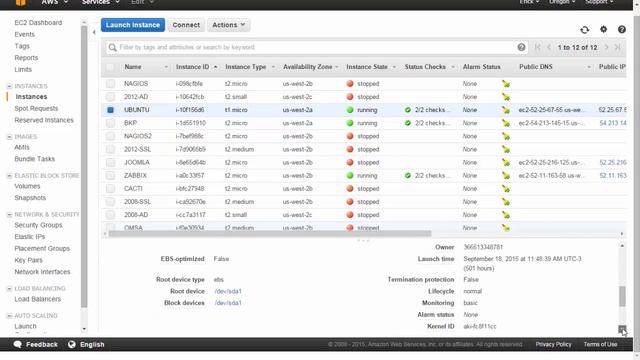
Task: Open the Services menu in top bar
Action: [100, 2]
